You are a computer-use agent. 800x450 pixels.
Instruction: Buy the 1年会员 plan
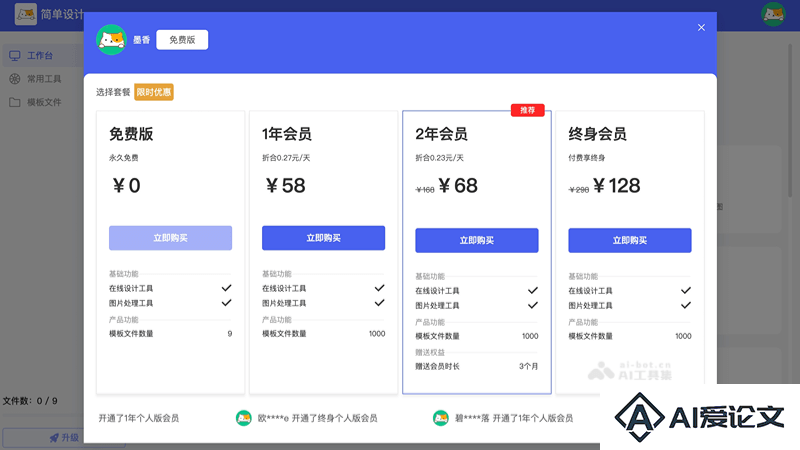(x=323, y=238)
